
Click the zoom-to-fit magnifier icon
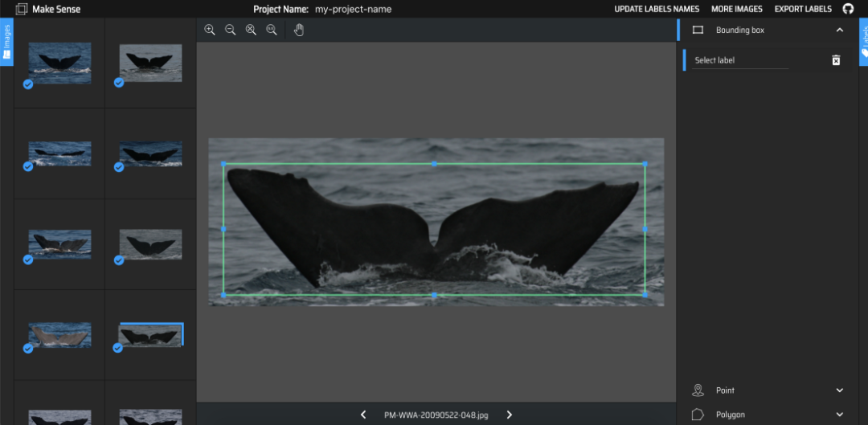tap(251, 30)
